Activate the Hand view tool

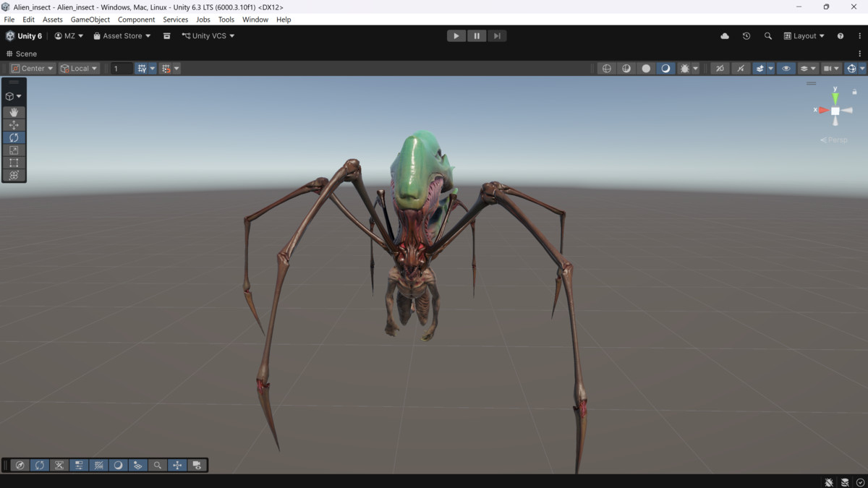[14, 112]
